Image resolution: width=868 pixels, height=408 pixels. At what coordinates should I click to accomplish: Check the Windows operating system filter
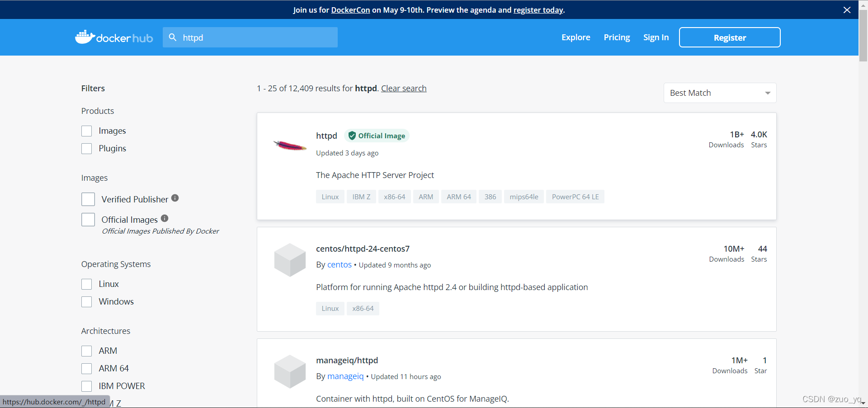(x=86, y=302)
